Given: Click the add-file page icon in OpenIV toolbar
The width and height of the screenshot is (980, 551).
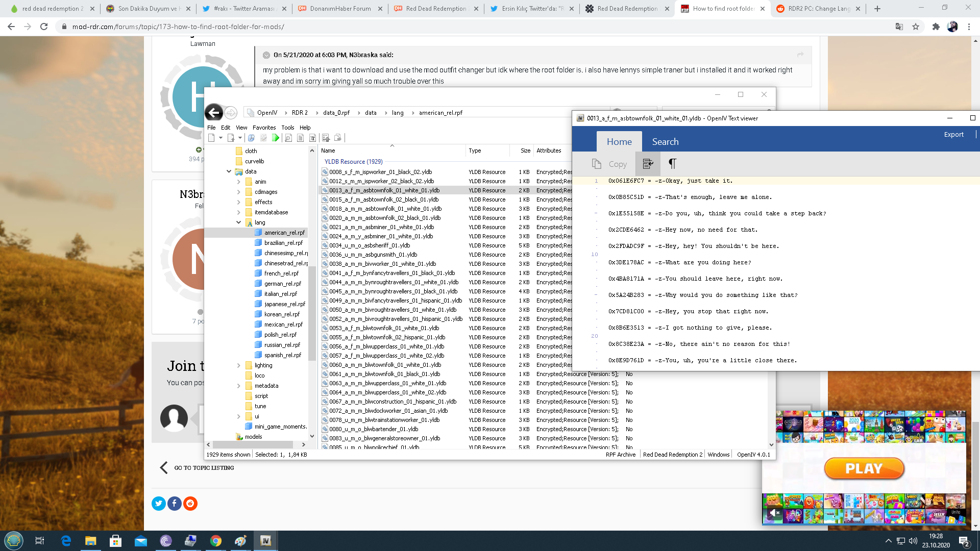Looking at the screenshot, I should coord(231,138).
